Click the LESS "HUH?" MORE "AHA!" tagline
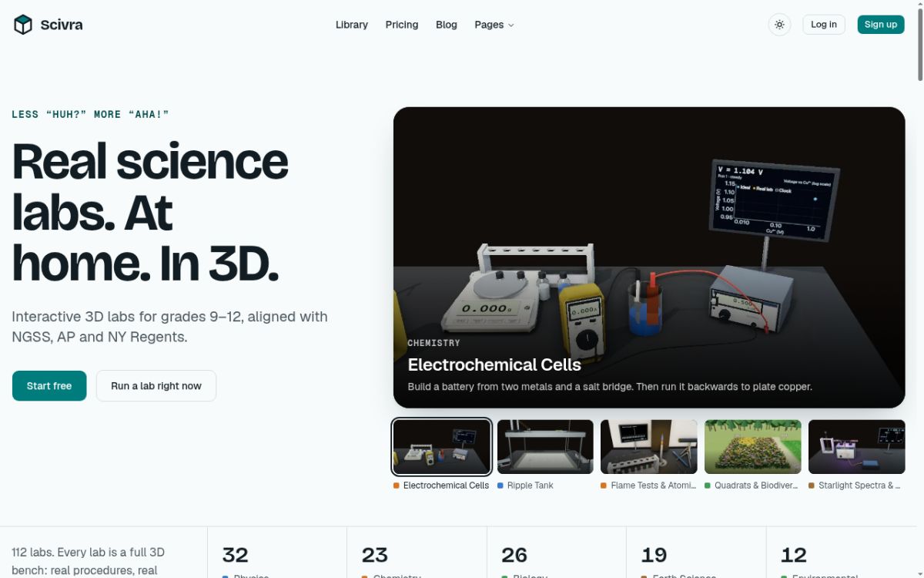Viewport: 924px width, 578px height. (90, 114)
